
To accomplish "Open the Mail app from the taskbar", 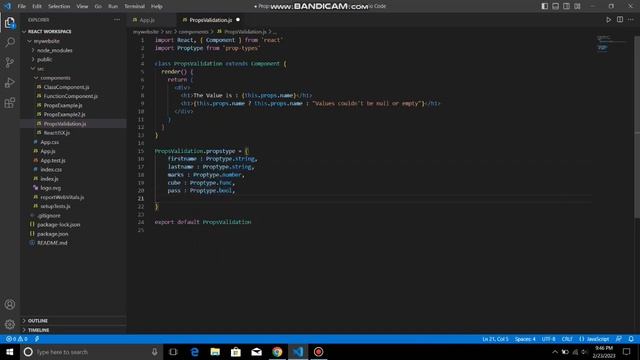I will [x=256, y=352].
